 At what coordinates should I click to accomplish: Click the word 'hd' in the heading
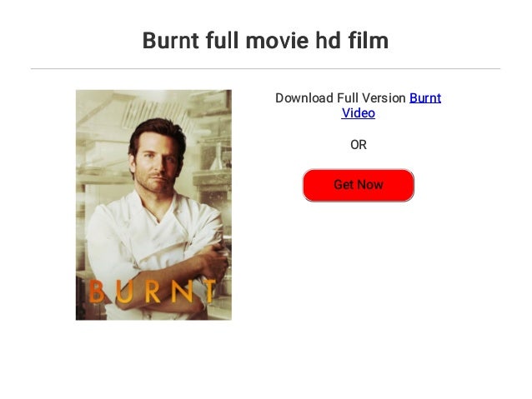click(328, 40)
